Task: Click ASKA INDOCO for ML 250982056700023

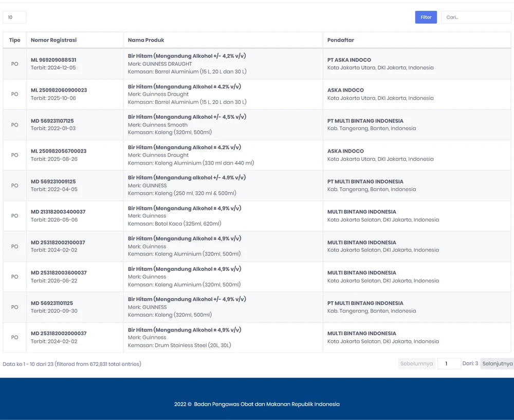Action: (345, 151)
